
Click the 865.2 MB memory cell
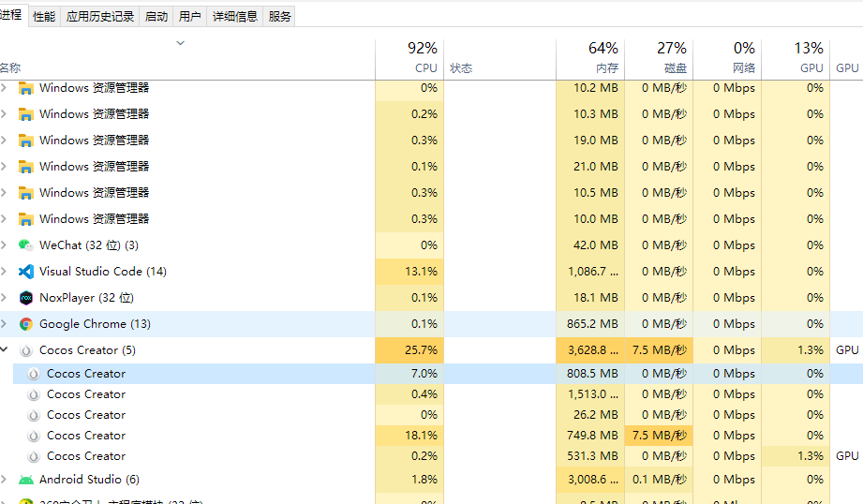pos(590,324)
